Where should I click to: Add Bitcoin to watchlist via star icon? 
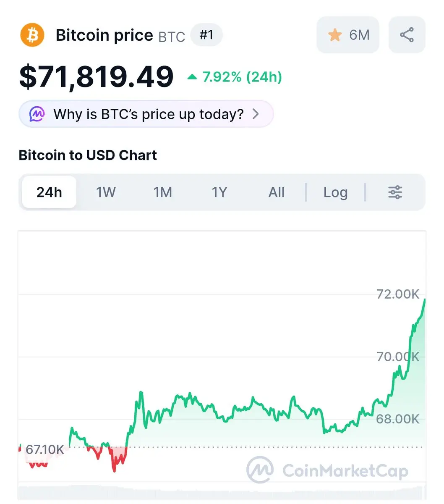[335, 35]
